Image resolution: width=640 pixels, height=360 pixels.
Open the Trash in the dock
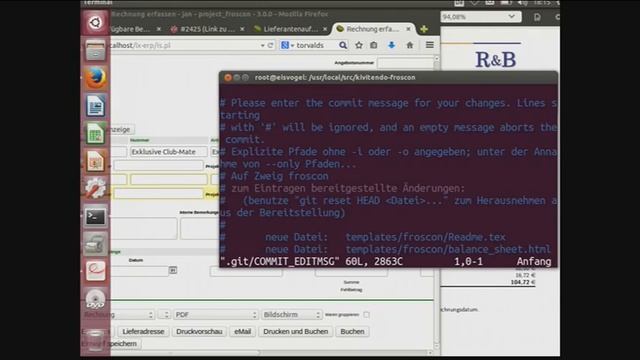(x=95, y=340)
